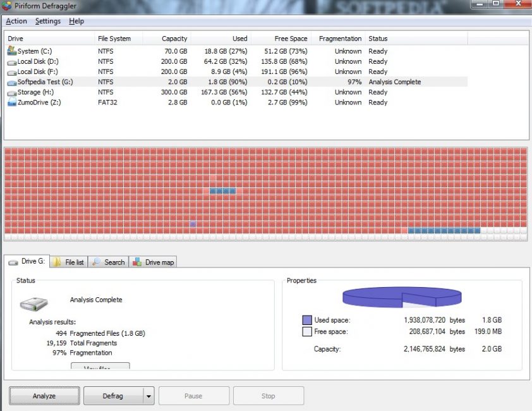The image size is (532, 411).
Task: Click the Stop button
Action: (269, 396)
